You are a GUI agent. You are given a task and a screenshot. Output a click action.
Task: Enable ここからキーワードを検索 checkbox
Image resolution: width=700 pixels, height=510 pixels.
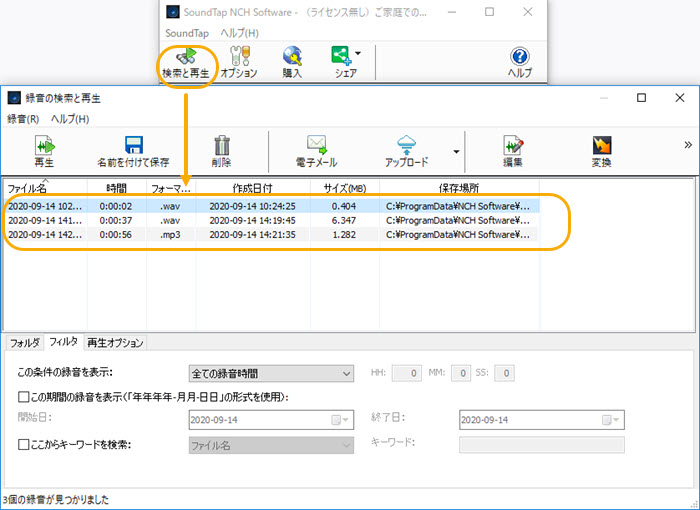click(23, 444)
